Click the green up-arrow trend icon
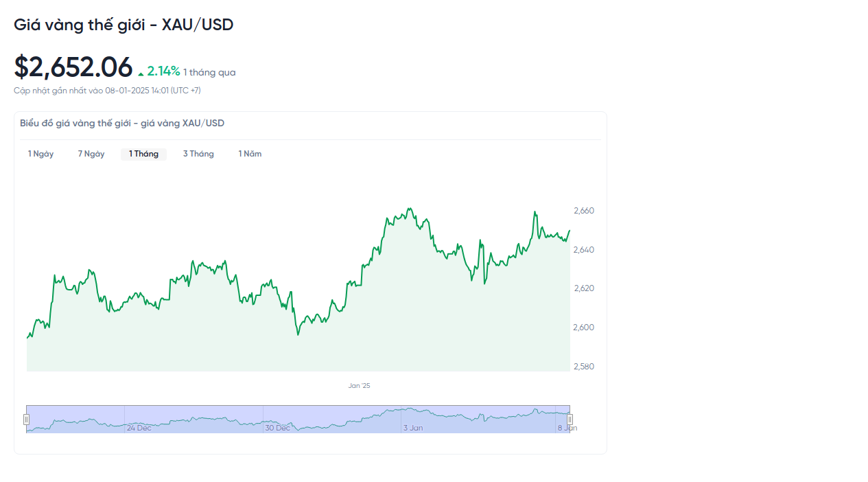Screen dimensions: 868x482 click(x=141, y=73)
